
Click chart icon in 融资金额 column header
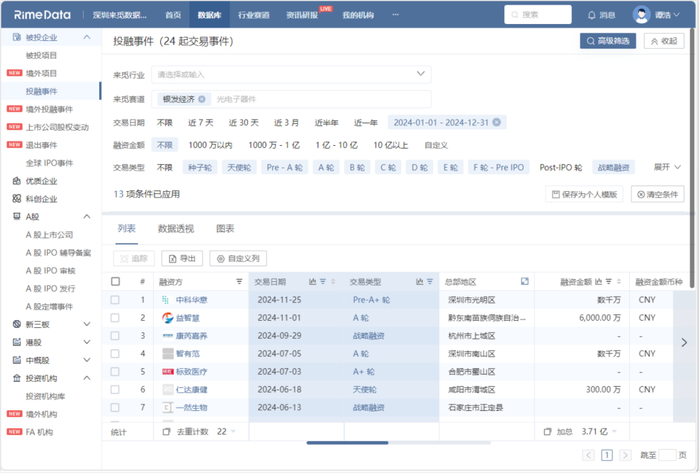(x=599, y=282)
